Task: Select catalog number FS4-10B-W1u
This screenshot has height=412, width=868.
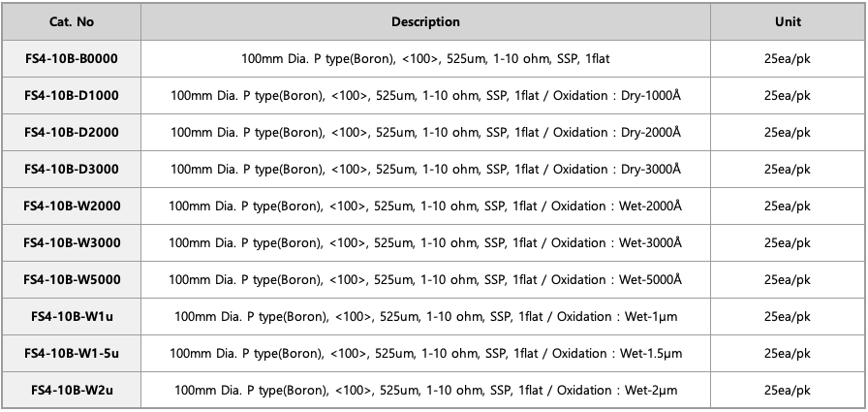Action: pos(72,317)
